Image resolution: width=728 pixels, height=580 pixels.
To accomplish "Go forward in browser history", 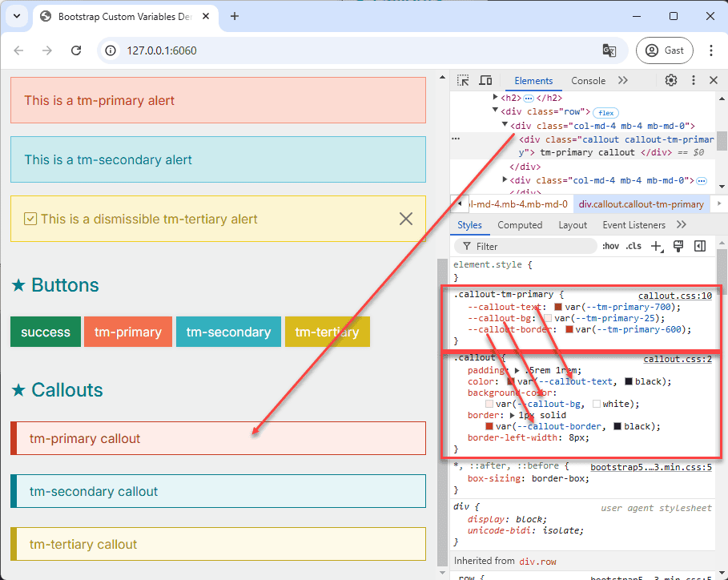I will coord(47,50).
